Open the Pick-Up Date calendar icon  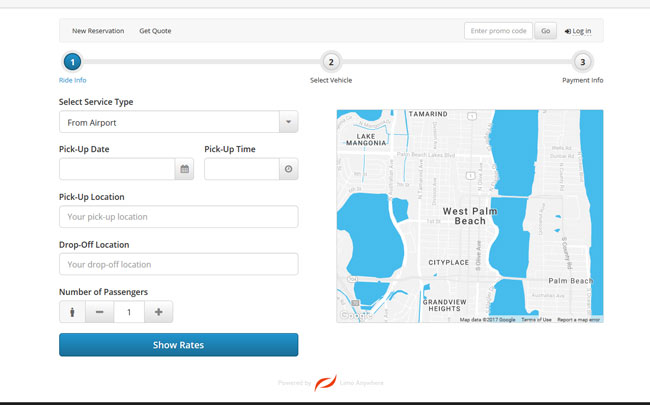(x=184, y=169)
